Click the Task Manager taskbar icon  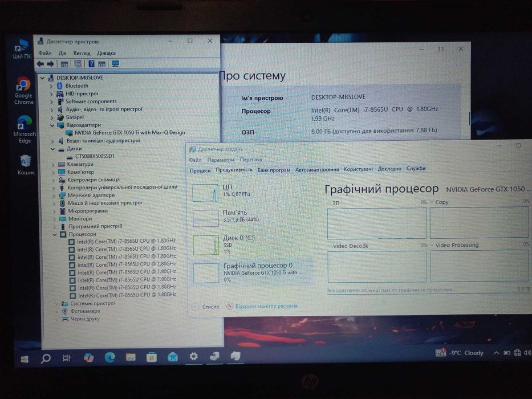(235, 356)
